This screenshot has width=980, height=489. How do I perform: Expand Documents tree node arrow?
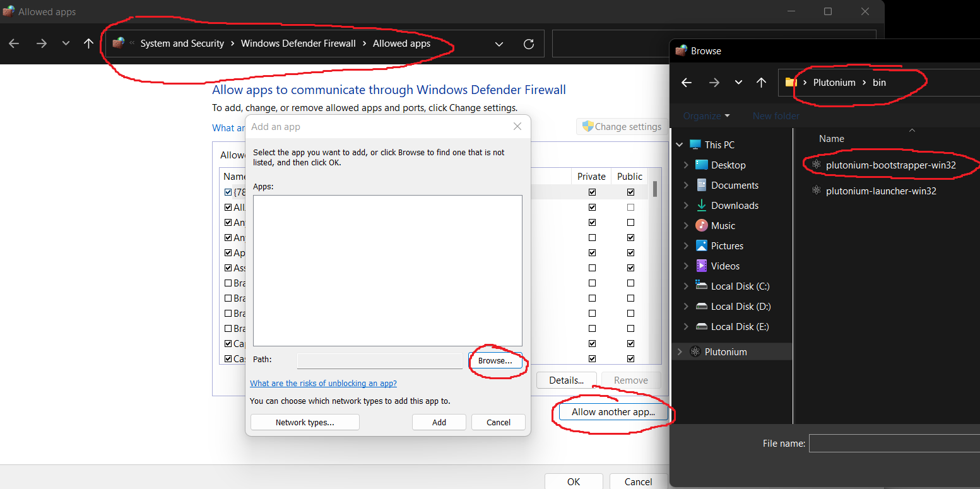[686, 185]
